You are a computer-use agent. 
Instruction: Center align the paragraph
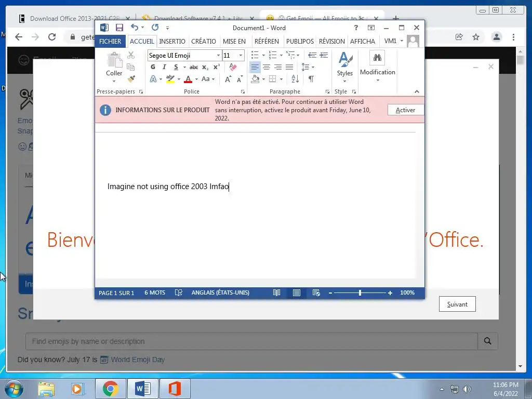pos(267,67)
